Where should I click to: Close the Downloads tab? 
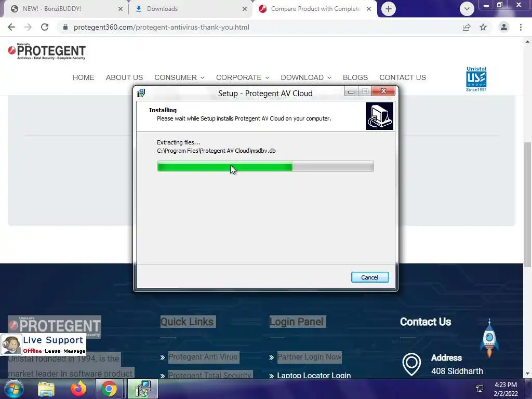pyautogui.click(x=245, y=9)
